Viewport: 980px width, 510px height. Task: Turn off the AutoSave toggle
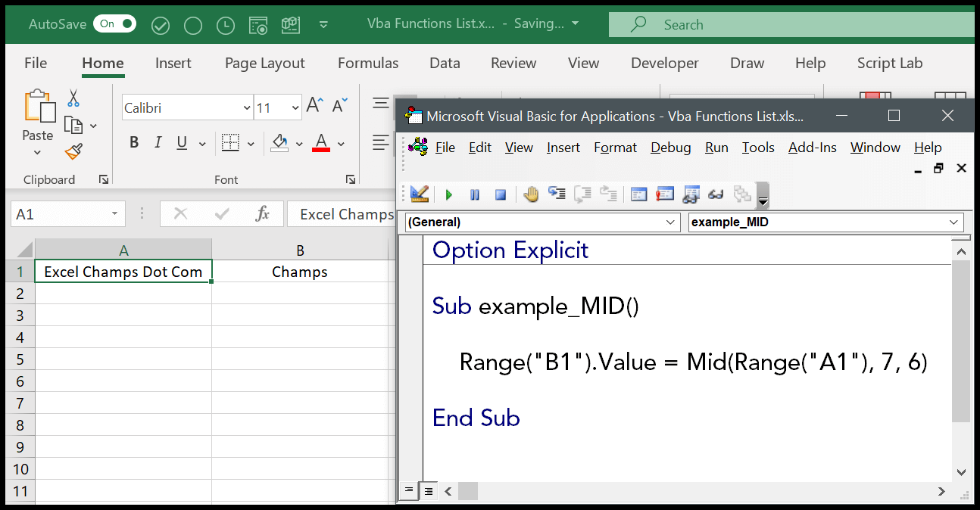click(114, 24)
